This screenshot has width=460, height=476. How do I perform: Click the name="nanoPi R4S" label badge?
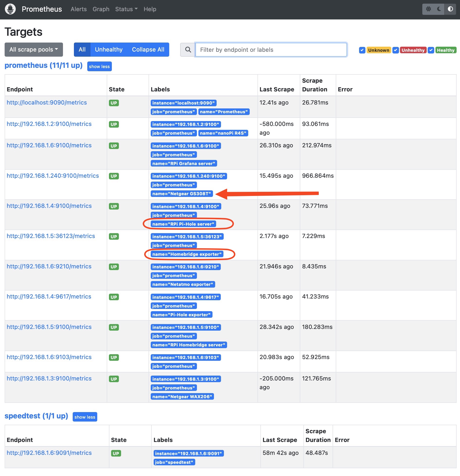223,133
